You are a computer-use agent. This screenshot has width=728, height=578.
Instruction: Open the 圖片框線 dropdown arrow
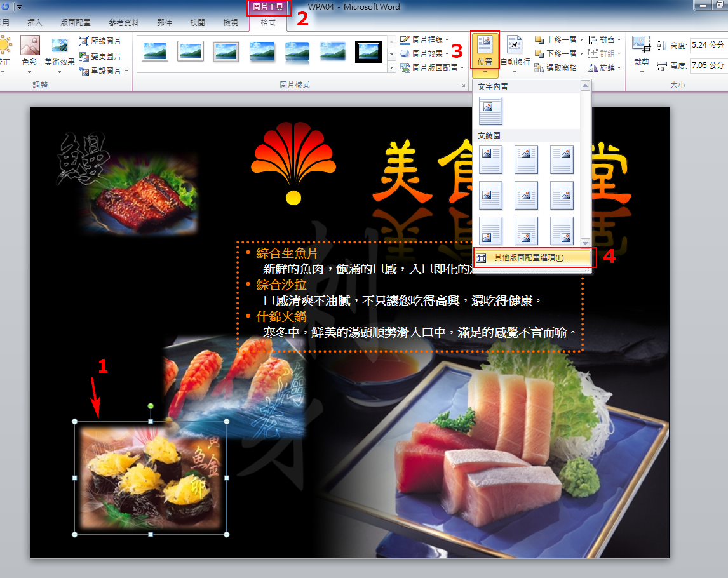[447, 40]
